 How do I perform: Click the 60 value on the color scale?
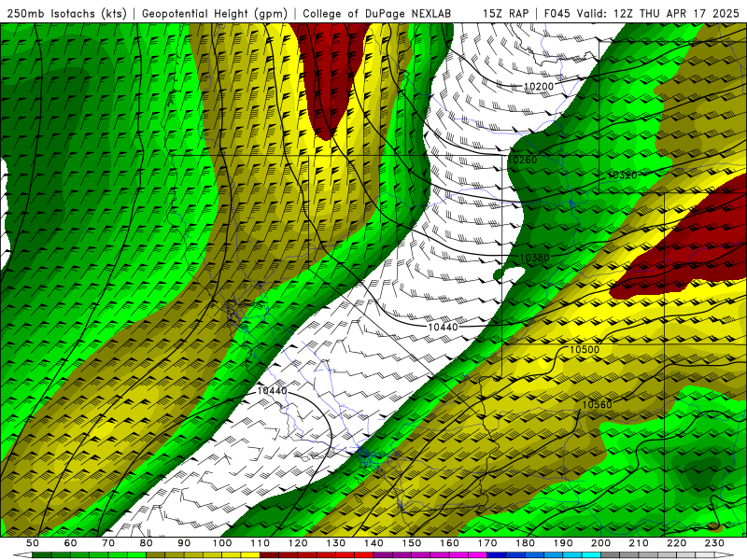[70, 543]
